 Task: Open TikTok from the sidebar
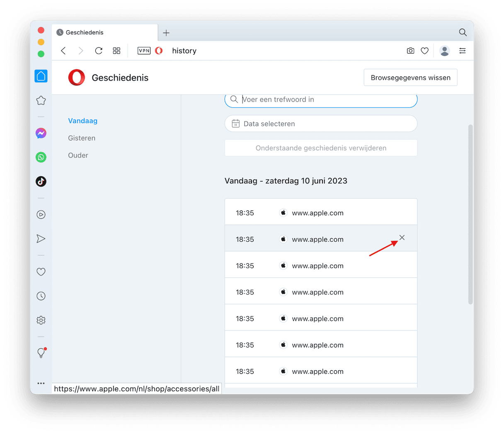(x=41, y=181)
